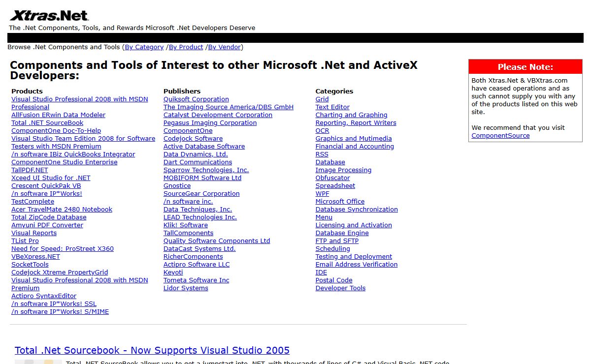The image size is (591, 364).
Task: Open Sparrow Technologies, Inc. link
Action: (206, 170)
